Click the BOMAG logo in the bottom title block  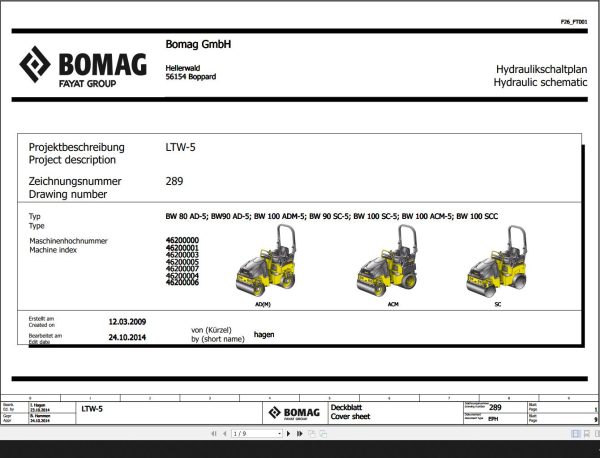click(x=294, y=413)
